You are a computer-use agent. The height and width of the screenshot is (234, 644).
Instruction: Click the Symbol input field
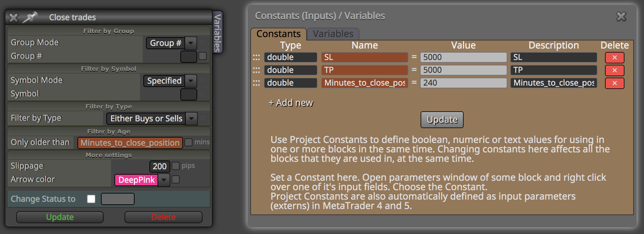pyautogui.click(x=189, y=94)
